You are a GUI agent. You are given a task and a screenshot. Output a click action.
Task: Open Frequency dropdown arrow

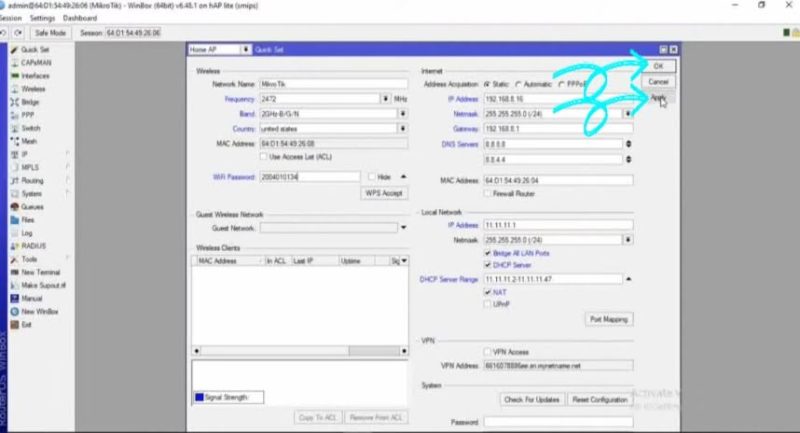pyautogui.click(x=386, y=99)
